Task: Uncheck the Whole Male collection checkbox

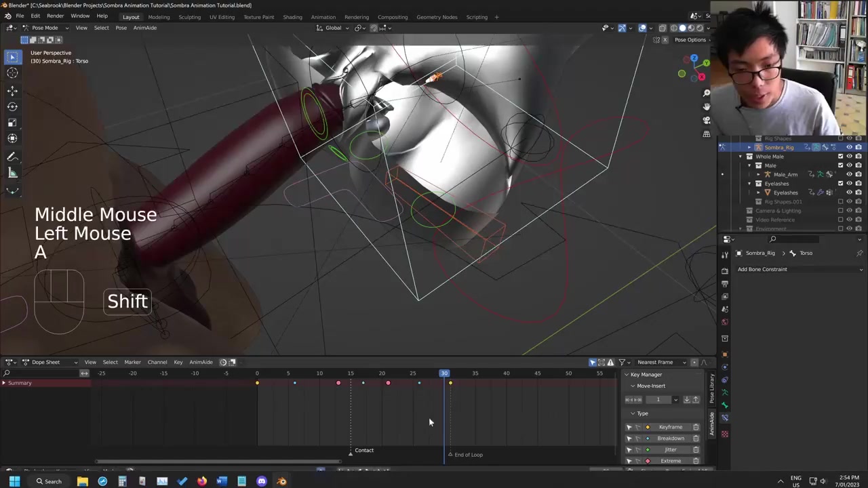Action: point(841,157)
